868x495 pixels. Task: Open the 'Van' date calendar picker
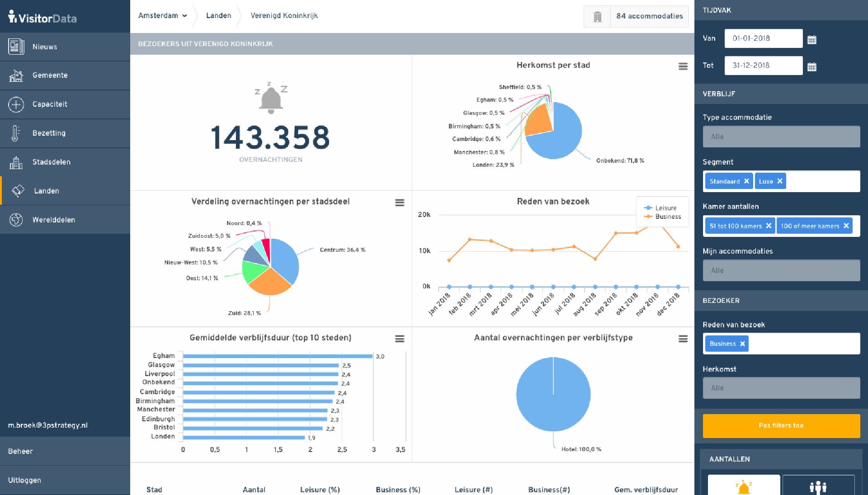click(x=812, y=40)
